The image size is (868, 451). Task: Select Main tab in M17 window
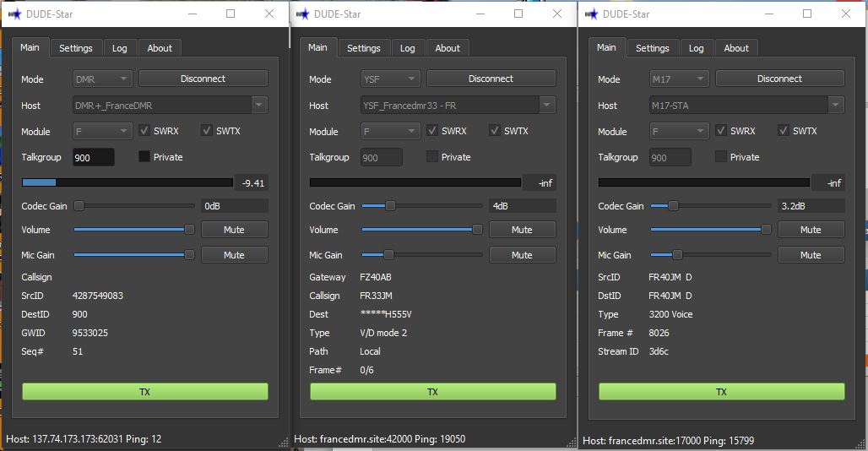point(606,47)
